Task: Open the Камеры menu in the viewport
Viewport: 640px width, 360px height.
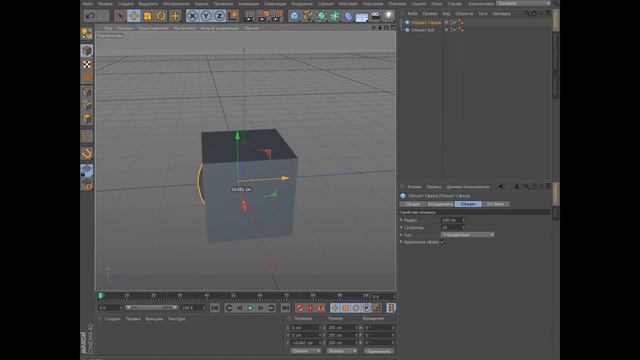Action: (125, 28)
